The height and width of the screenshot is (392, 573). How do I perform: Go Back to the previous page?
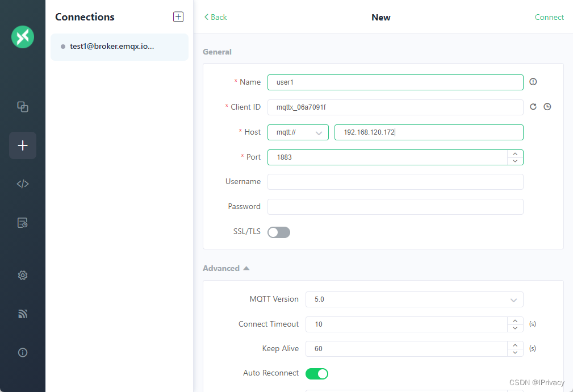click(x=216, y=17)
